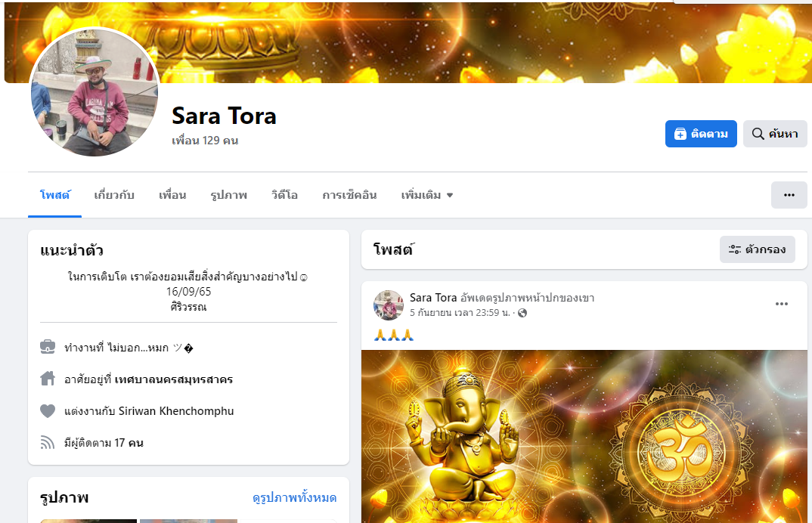Open the profile three-dots options menu
812x523 pixels.
tap(789, 195)
